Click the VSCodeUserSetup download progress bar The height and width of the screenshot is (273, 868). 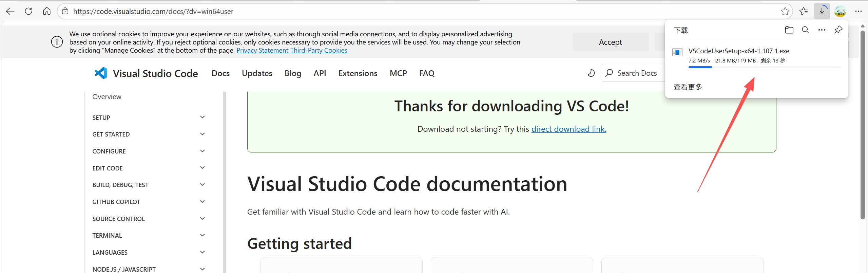(x=765, y=67)
